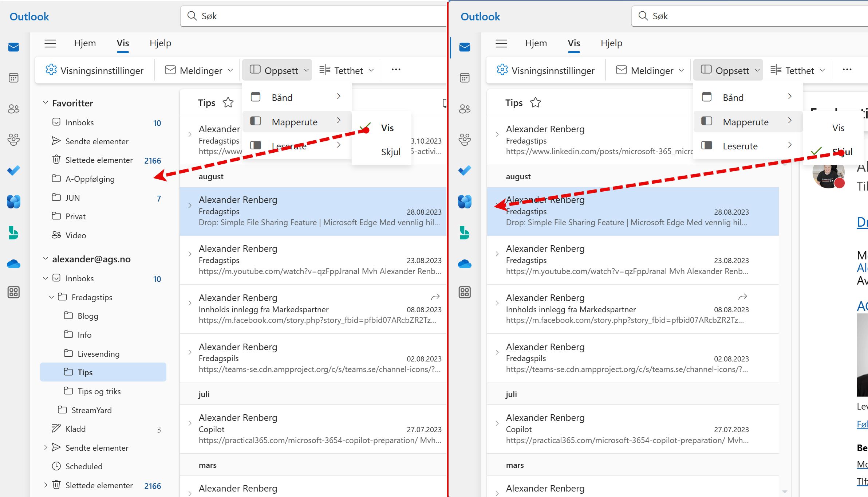Screen dimensions: 868x497
Task: Click Søk search field in right window
Action: 750,16
